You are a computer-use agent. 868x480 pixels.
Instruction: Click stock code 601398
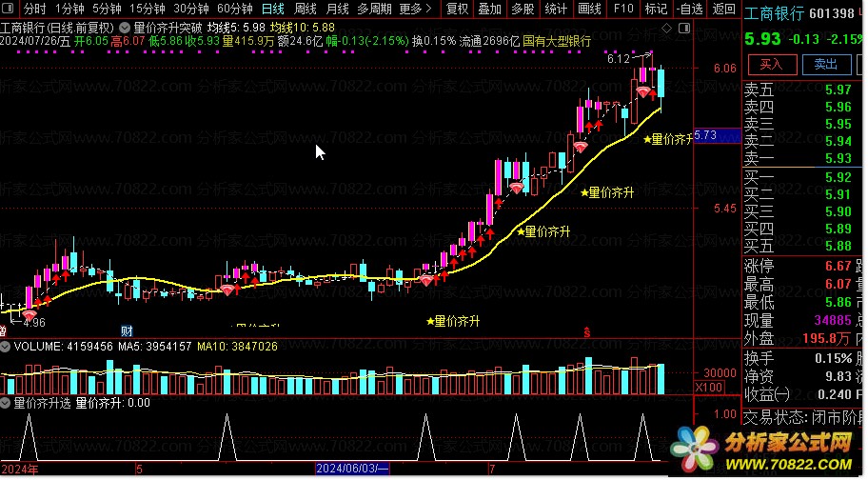point(832,13)
